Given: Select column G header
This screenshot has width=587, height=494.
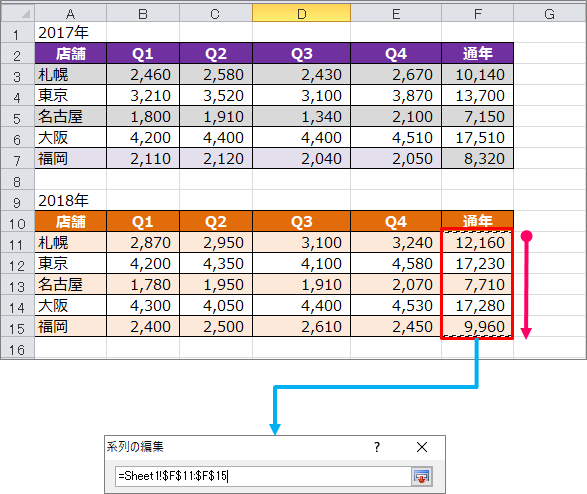Looking at the screenshot, I should [549, 14].
